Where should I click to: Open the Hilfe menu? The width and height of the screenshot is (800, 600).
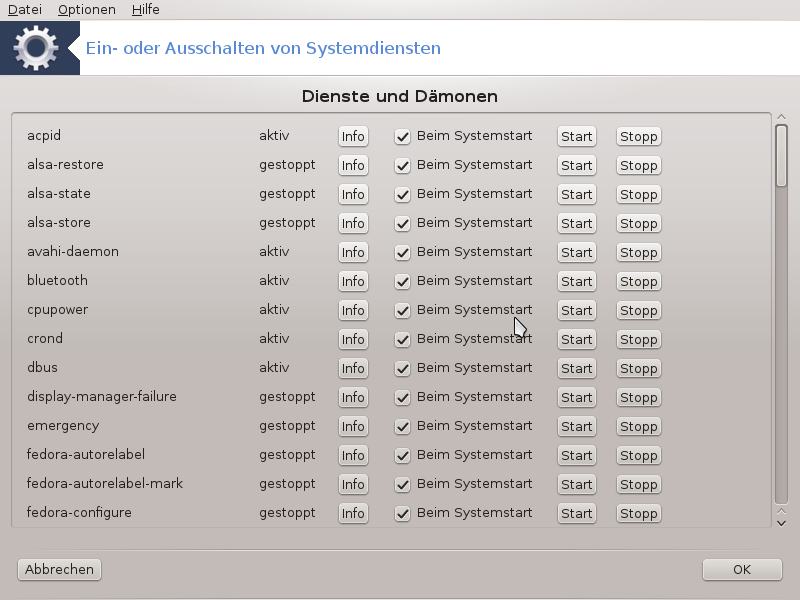pyautogui.click(x=145, y=10)
